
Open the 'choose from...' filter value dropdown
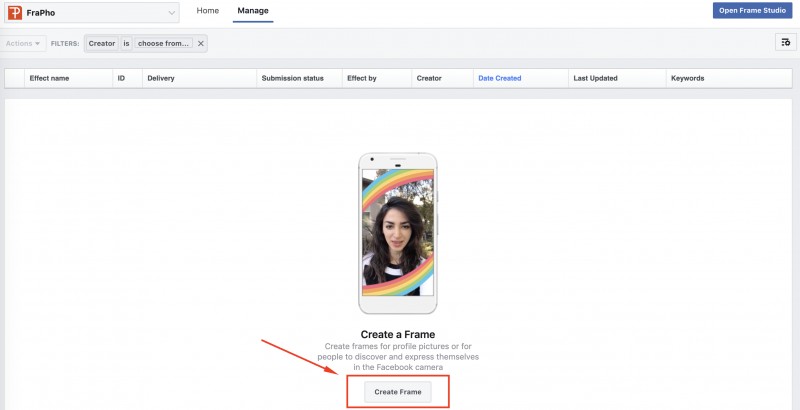coord(164,43)
